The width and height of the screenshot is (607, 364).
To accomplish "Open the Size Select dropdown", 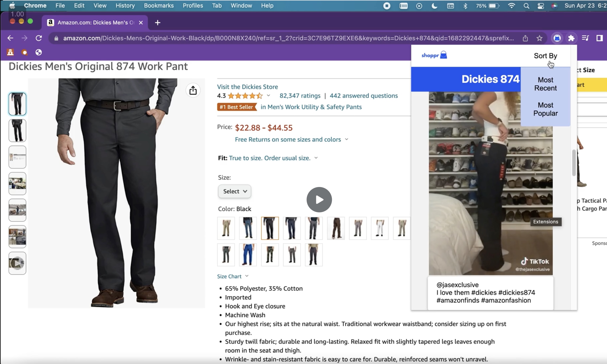I will [234, 191].
